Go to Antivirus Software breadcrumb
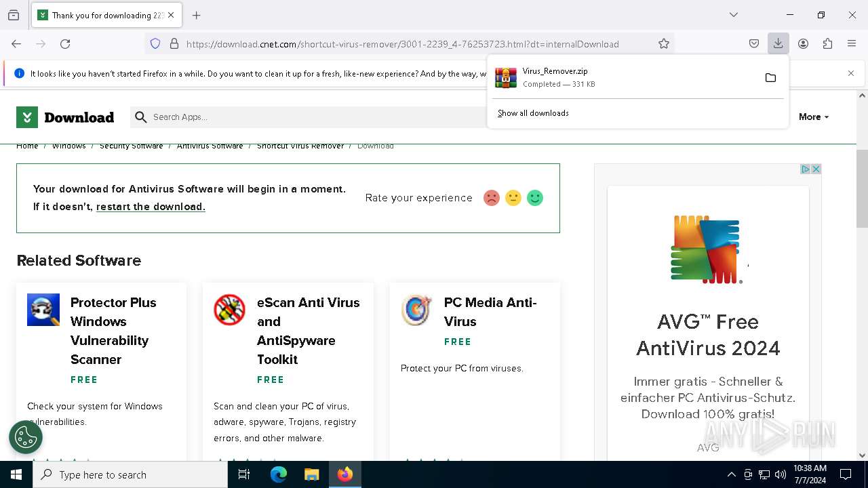This screenshot has height=488, width=868. point(210,146)
